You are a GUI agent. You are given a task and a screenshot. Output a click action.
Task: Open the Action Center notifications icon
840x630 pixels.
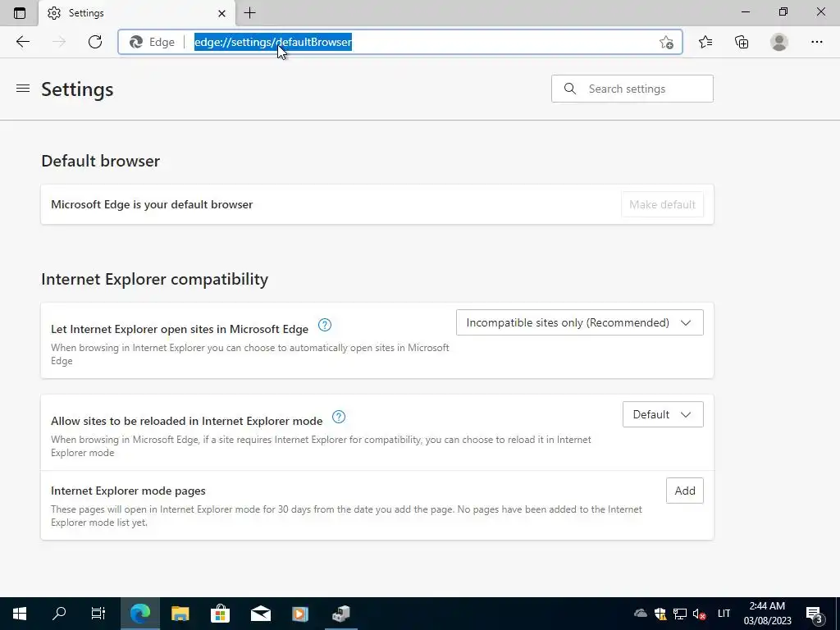815,614
